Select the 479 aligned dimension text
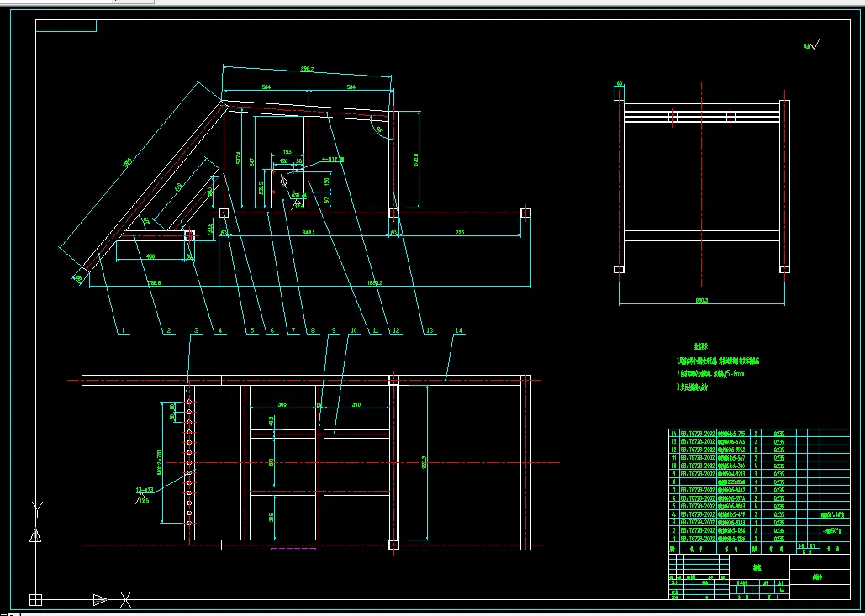Screen dimensions: 865x616 (x=178, y=187)
